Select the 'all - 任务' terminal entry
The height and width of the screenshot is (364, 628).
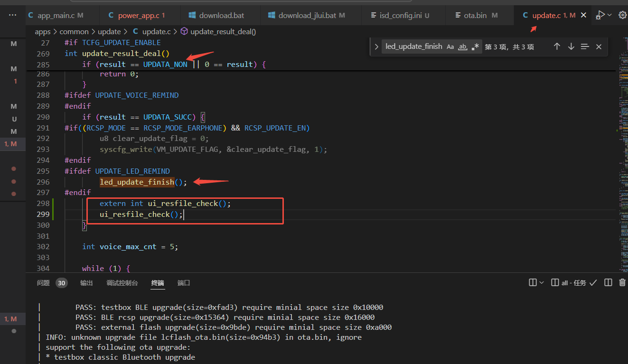(569, 283)
